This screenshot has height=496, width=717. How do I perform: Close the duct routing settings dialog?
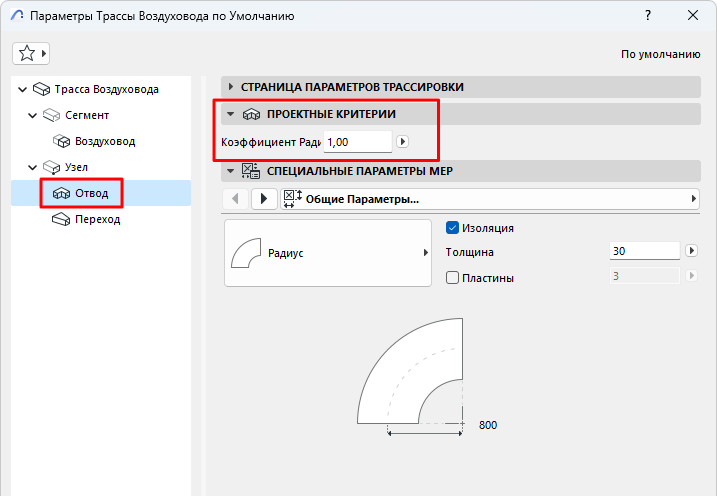point(693,15)
